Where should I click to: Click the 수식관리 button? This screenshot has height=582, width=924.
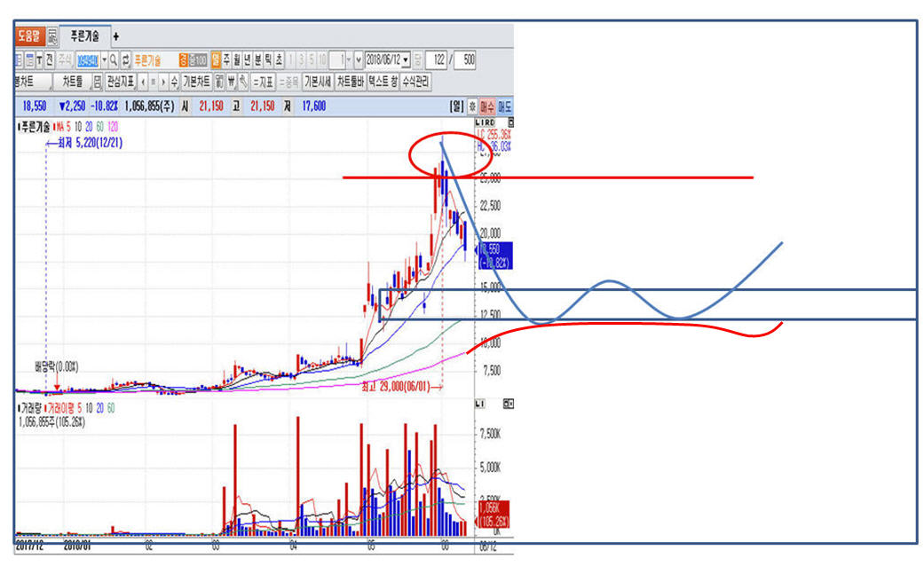tap(416, 83)
